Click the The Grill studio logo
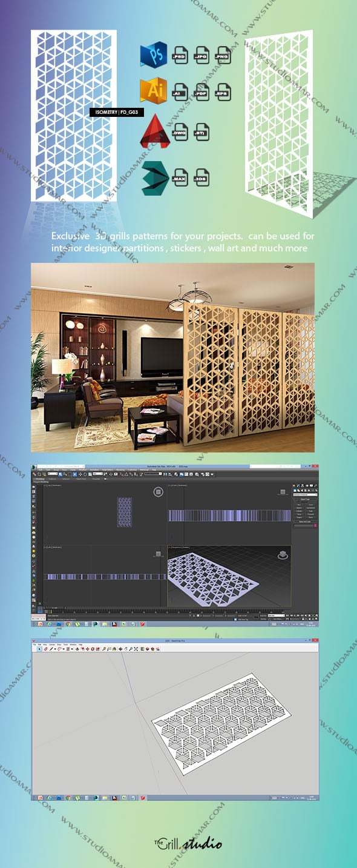The width and height of the screenshot is (357, 868). pos(187,843)
